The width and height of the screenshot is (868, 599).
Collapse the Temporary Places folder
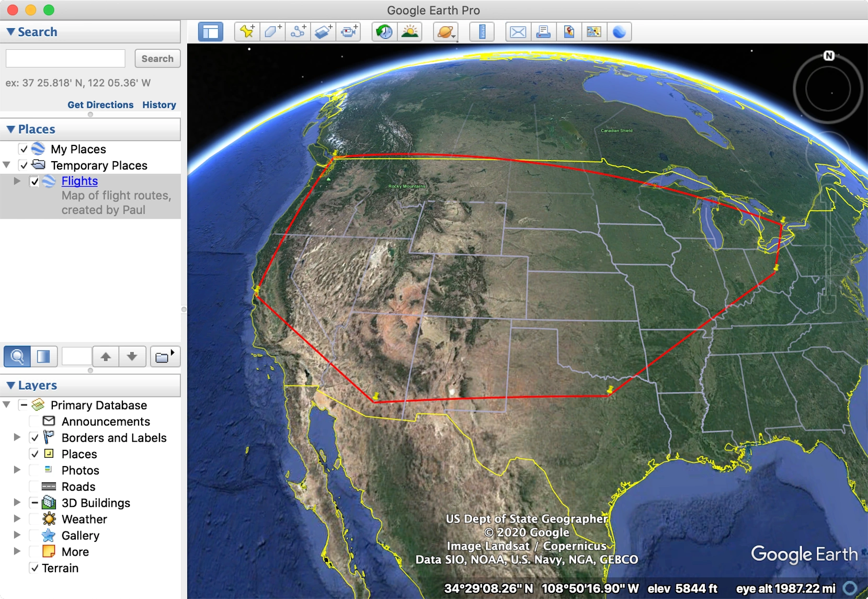coord(6,165)
